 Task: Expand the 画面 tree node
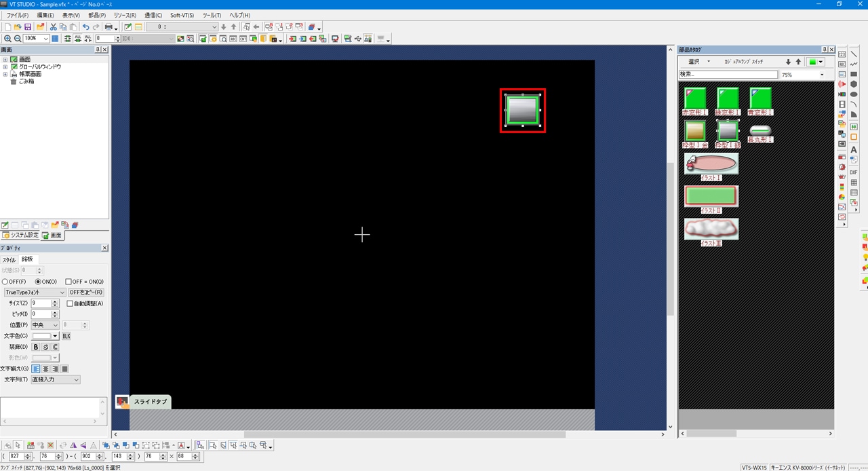point(5,60)
